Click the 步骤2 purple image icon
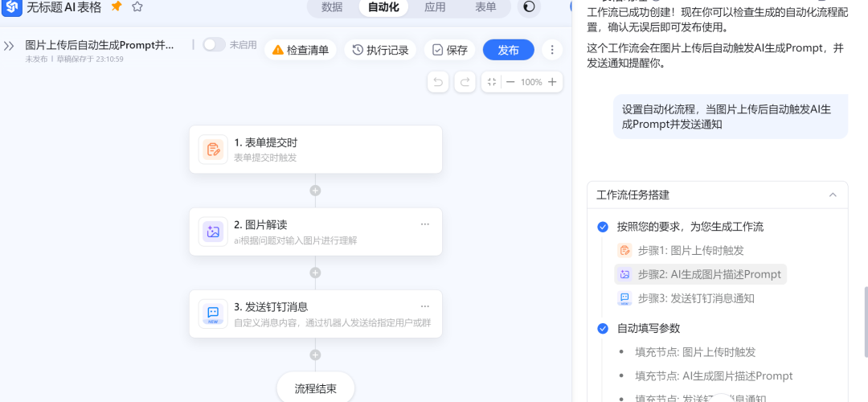Screen dimensions: 868x402 coord(624,274)
